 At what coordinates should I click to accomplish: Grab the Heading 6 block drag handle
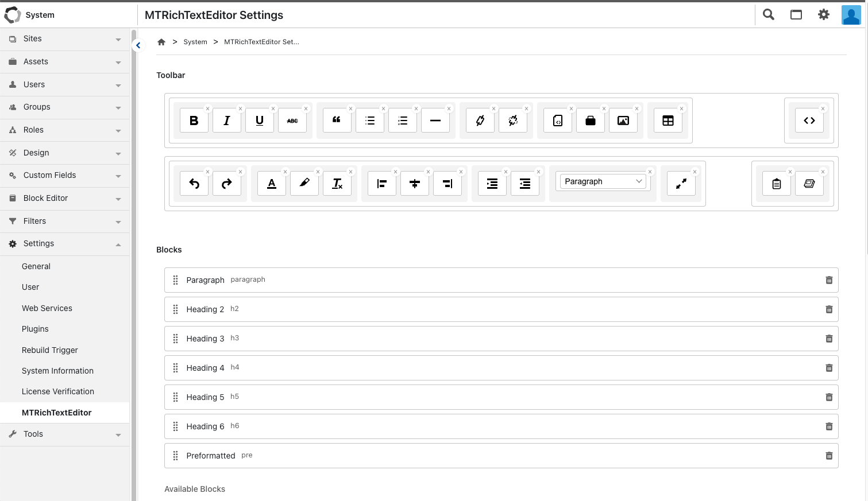(176, 426)
